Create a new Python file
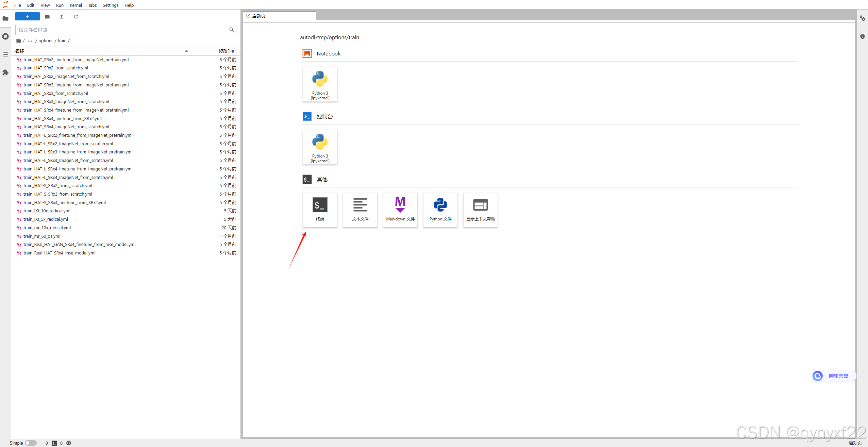Image resolution: width=868 pixels, height=447 pixels. point(440,210)
